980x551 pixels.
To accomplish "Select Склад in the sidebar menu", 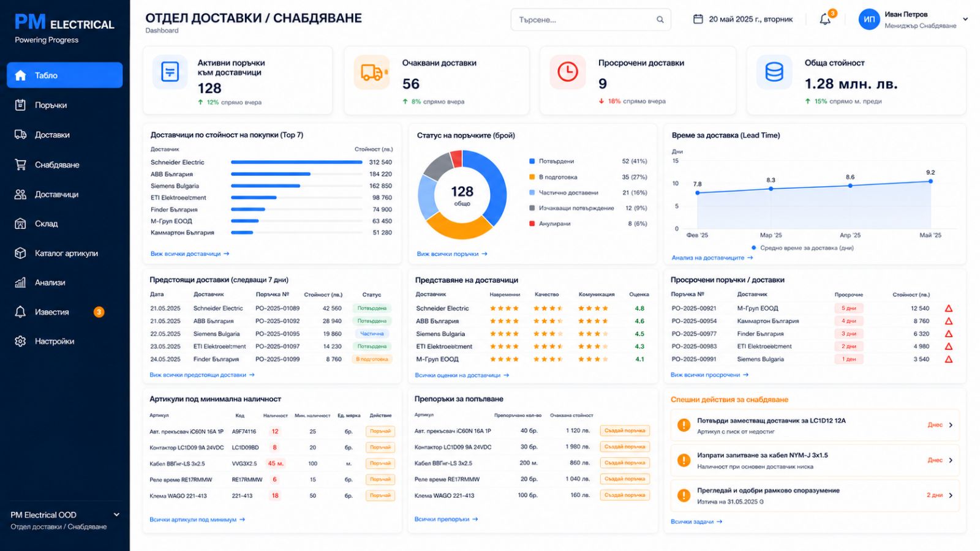I will tap(46, 223).
